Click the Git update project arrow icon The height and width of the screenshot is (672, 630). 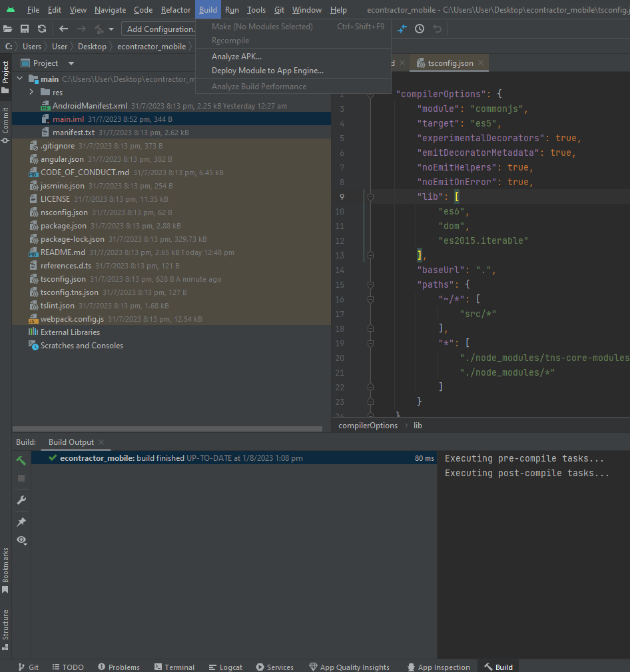(402, 29)
